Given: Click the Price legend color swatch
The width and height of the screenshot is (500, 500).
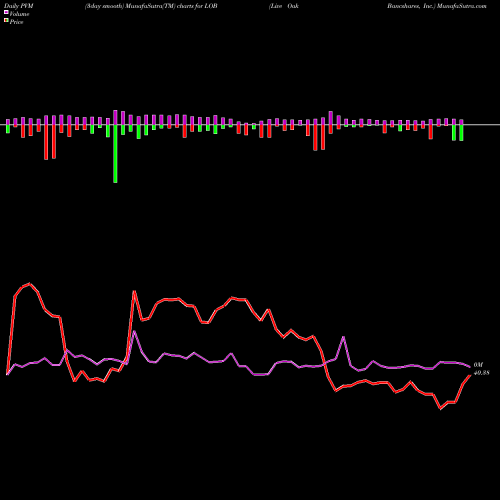Looking at the screenshot, I should click(6, 21).
